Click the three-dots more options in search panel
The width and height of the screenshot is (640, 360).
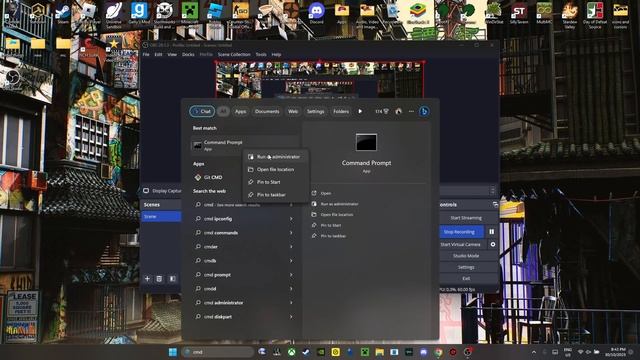(x=411, y=111)
